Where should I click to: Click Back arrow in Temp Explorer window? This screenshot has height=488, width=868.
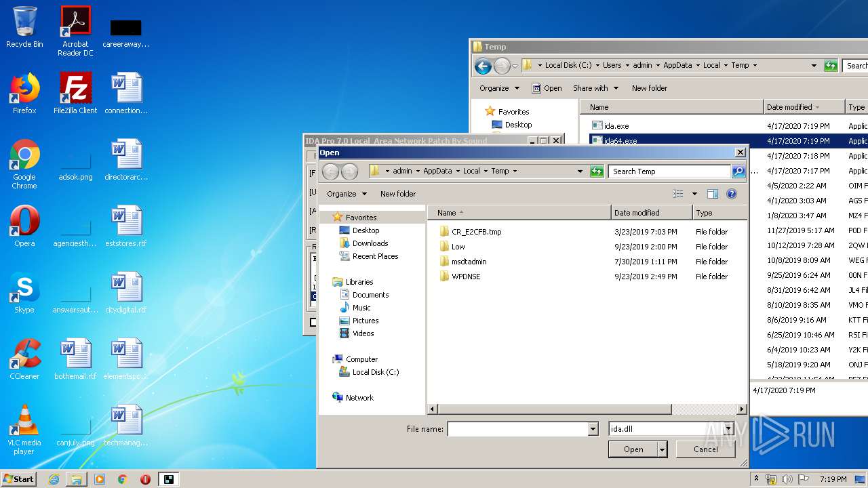pyautogui.click(x=483, y=66)
